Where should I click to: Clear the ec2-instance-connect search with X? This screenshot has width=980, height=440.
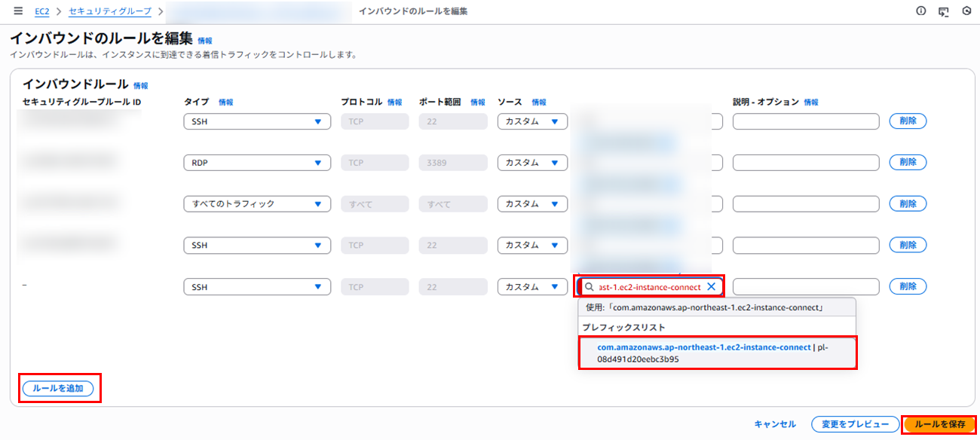711,286
